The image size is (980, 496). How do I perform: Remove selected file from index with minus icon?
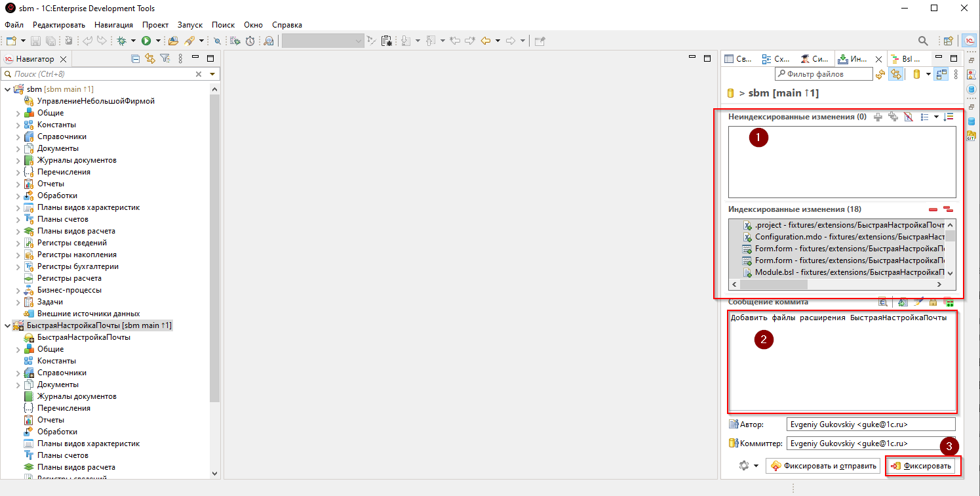point(933,209)
